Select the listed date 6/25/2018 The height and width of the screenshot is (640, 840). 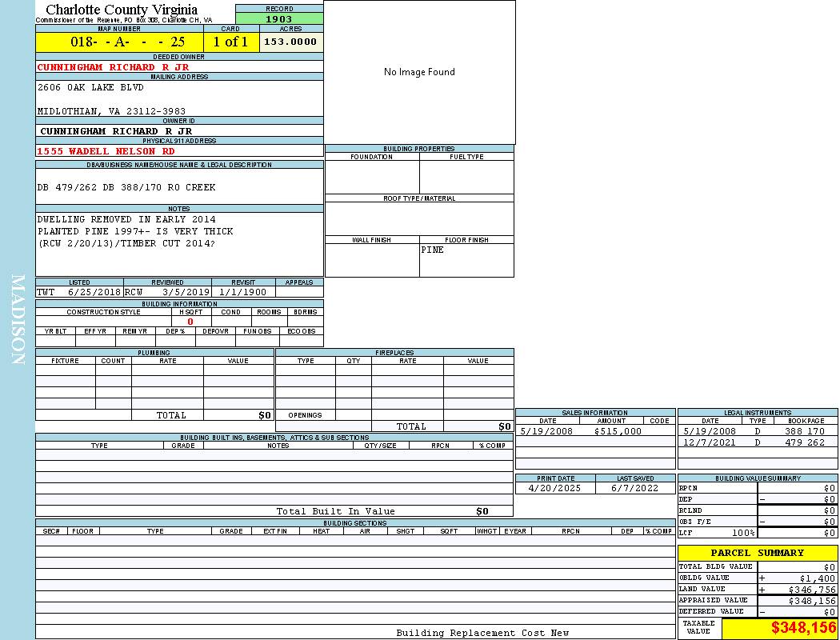(94, 292)
